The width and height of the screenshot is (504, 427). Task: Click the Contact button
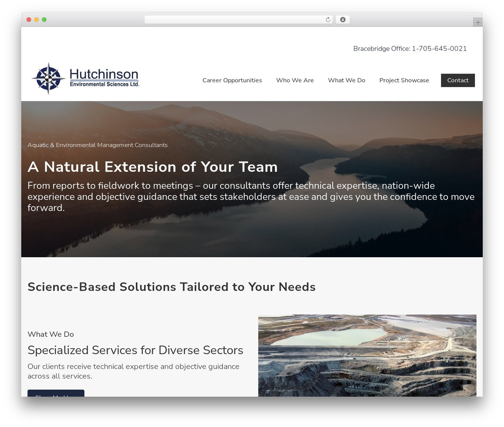point(458,80)
